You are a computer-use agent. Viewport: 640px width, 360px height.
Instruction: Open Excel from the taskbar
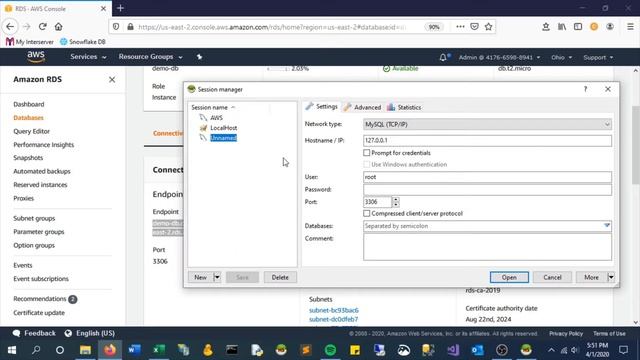click(159, 350)
